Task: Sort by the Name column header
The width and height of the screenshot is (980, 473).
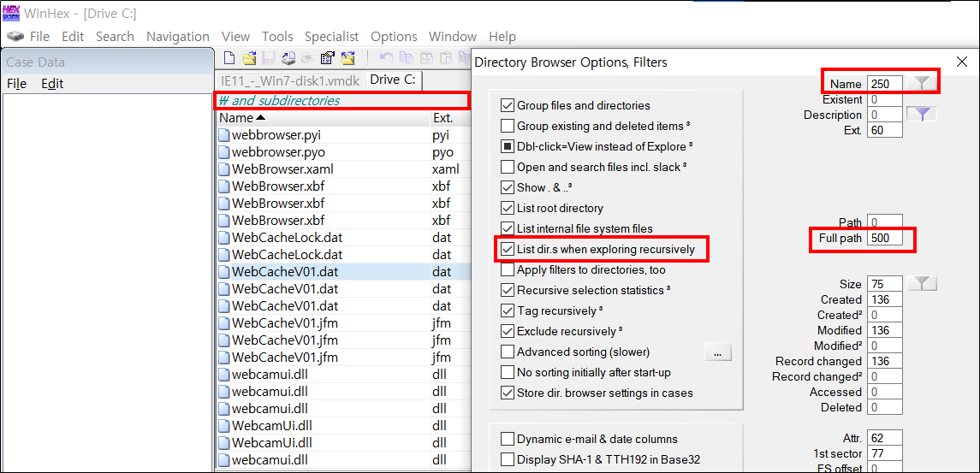Action: pyautogui.click(x=323, y=118)
